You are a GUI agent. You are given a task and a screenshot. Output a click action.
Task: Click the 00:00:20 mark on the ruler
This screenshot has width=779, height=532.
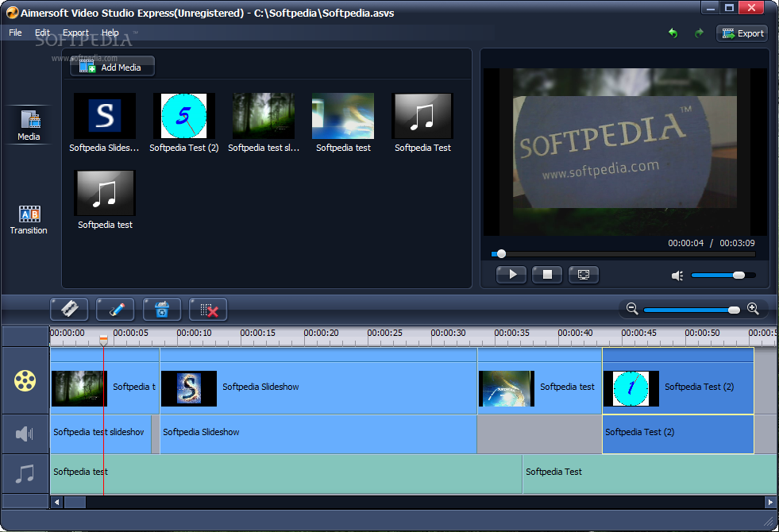(321, 333)
